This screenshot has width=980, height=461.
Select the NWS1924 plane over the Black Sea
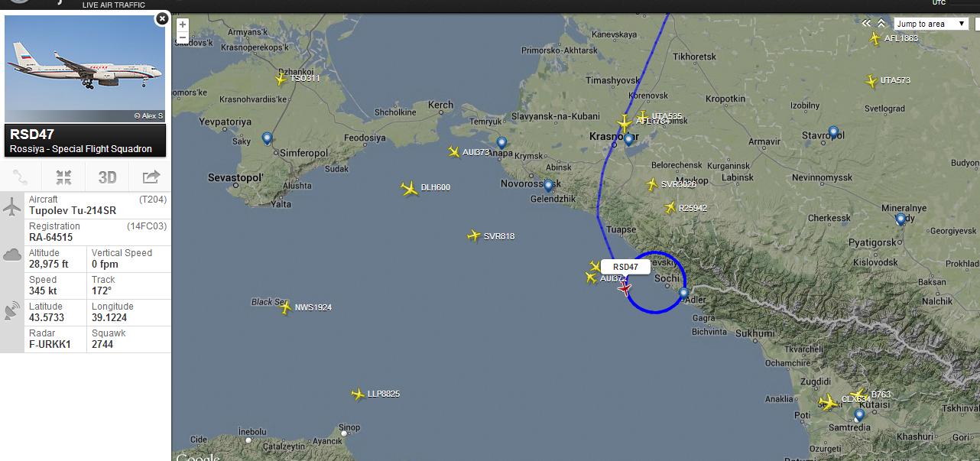[x=286, y=308]
